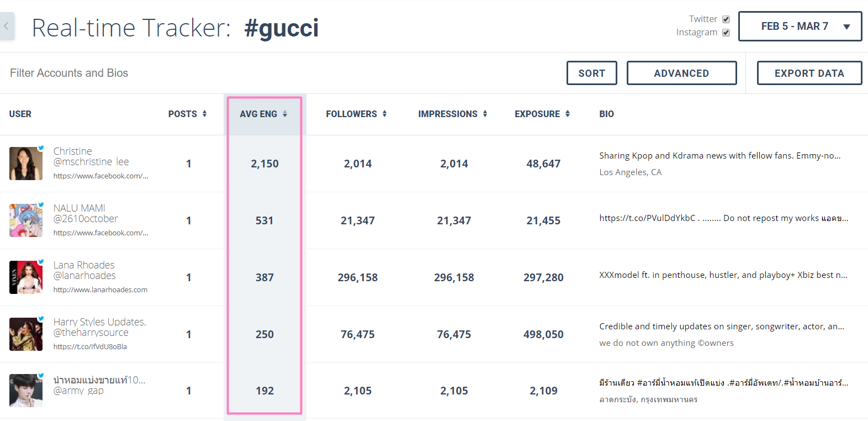The image size is (868, 421).
Task: Uncheck the Instagram checkbox
Action: 726,33
